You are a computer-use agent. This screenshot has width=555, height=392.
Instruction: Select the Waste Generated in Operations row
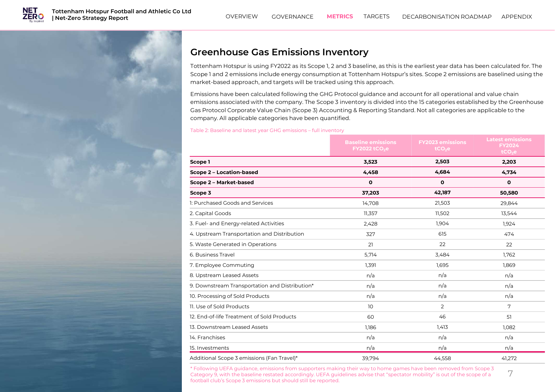click(367, 244)
